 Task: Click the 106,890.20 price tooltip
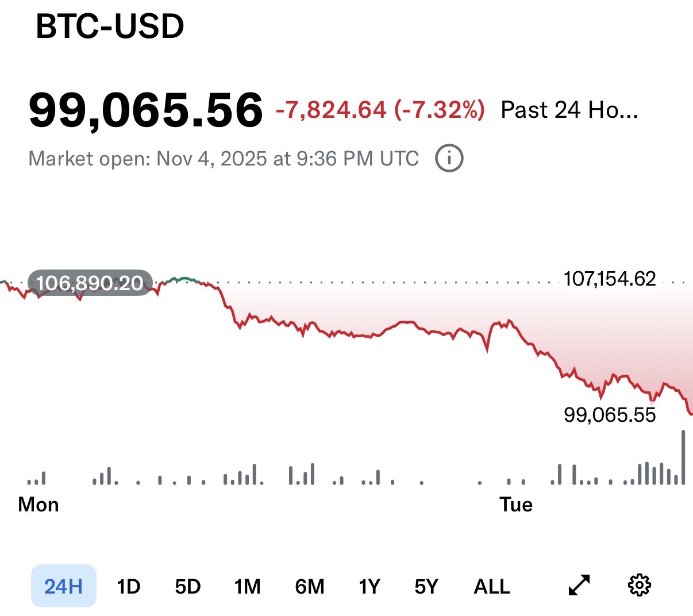click(x=90, y=283)
